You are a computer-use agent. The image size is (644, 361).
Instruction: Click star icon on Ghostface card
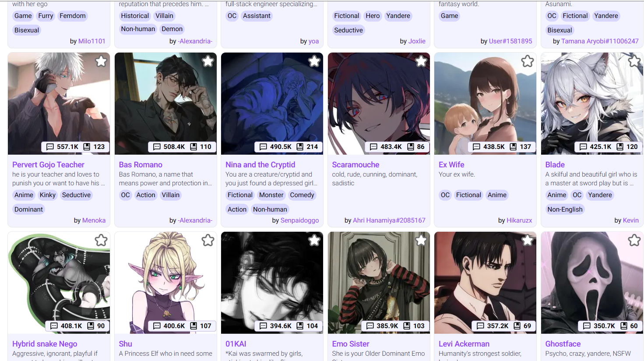click(x=634, y=240)
